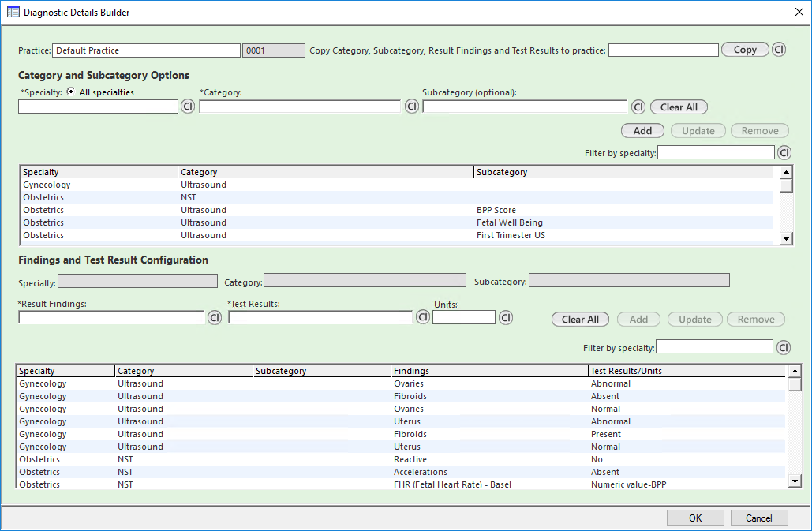Image resolution: width=812 pixels, height=531 pixels.
Task: Focus lower Filter by specialty field
Action: 714,346
